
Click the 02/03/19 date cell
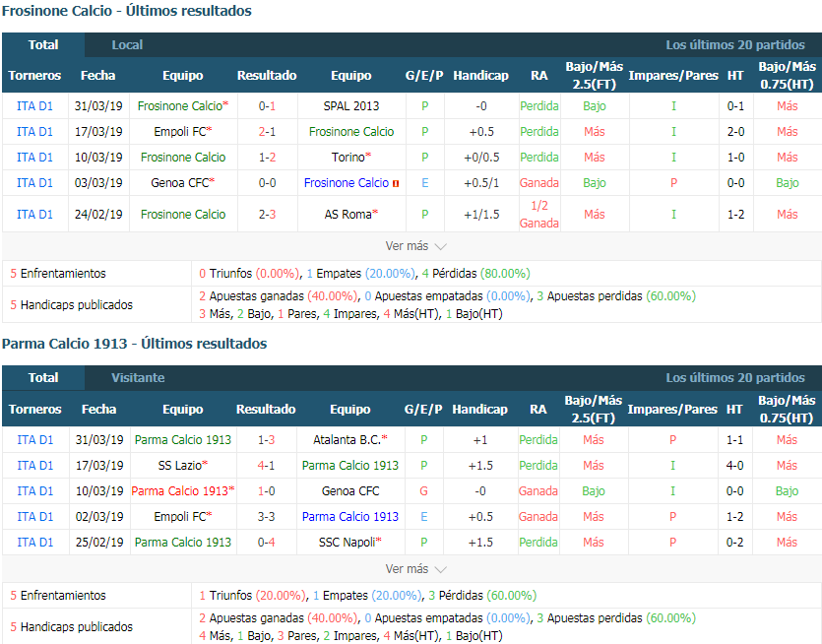click(99, 517)
